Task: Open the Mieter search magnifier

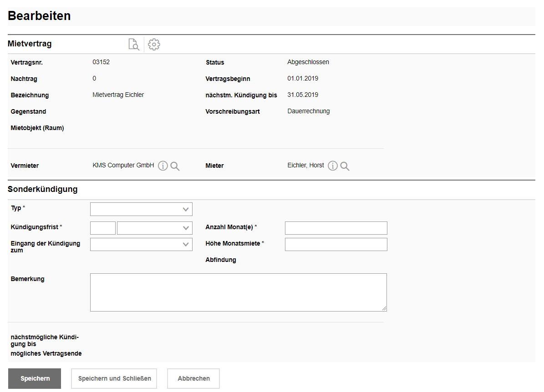Action: (x=345, y=166)
